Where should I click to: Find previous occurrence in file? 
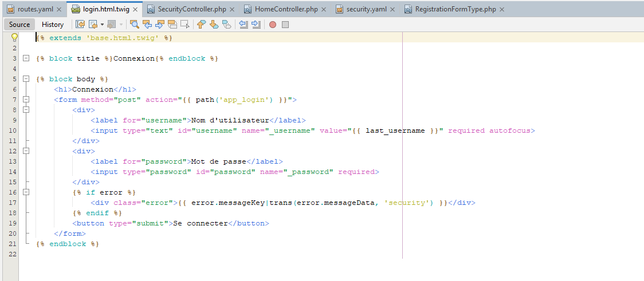pos(147,25)
